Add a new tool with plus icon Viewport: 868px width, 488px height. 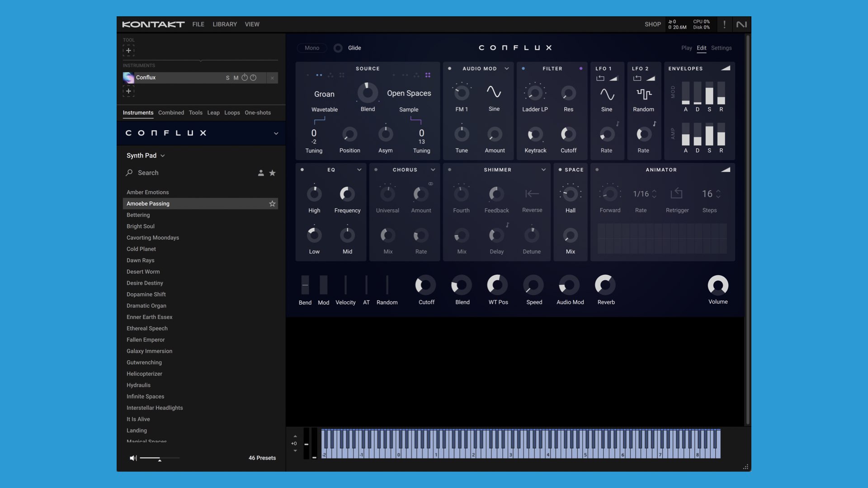coord(128,51)
